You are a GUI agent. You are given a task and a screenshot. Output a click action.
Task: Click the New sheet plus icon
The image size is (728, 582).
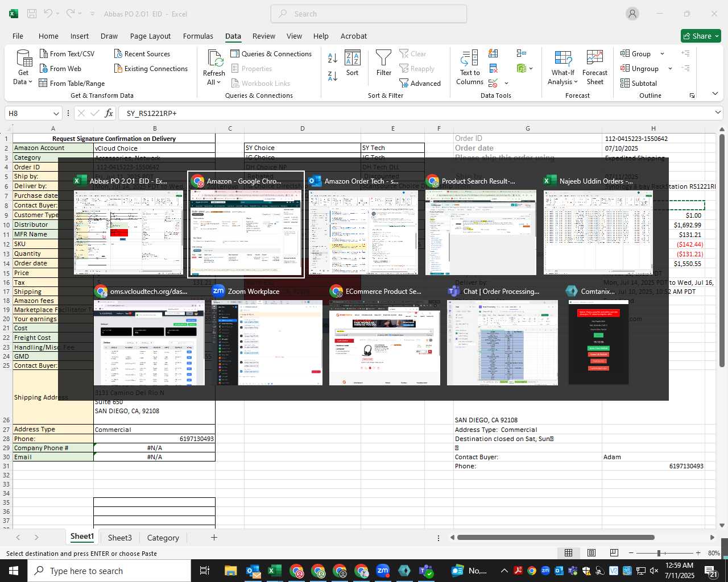coord(214,538)
